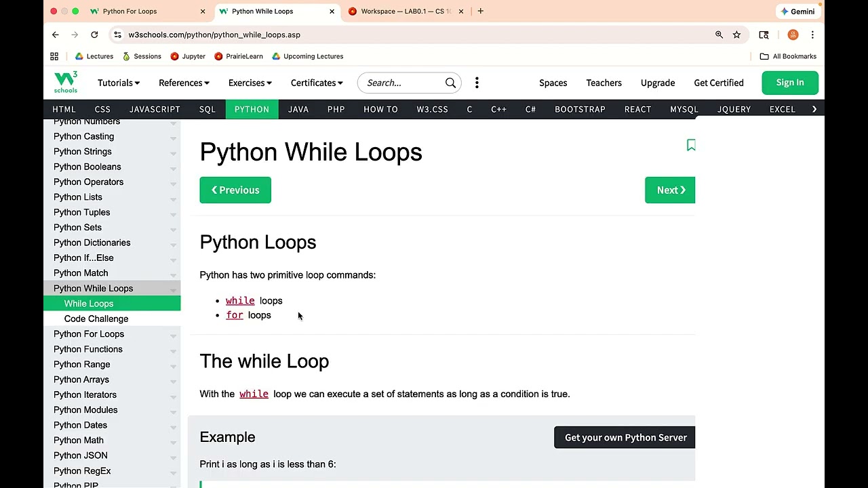Expand the References dropdown
Screen dimensions: 868x488
pyautogui.click(x=184, y=83)
